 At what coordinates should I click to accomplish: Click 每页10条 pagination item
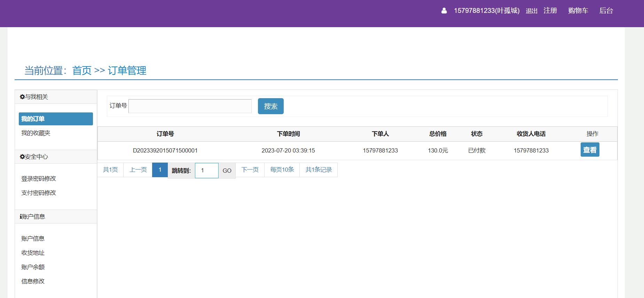point(282,170)
